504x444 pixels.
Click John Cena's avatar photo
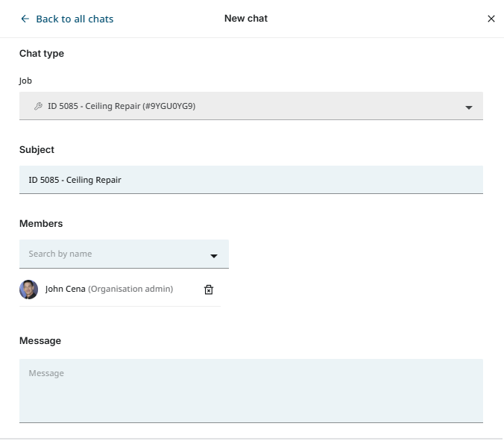(28, 290)
